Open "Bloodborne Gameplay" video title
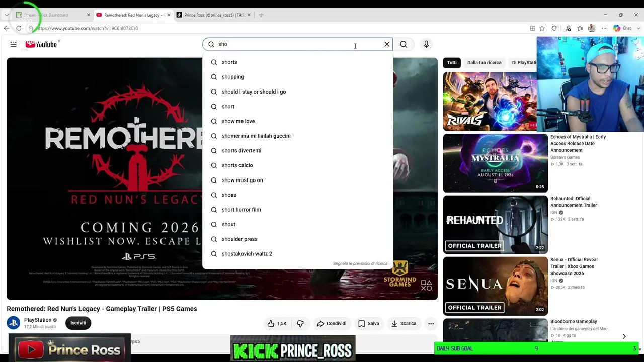Image resolution: width=644 pixels, height=362 pixels. coord(574,322)
